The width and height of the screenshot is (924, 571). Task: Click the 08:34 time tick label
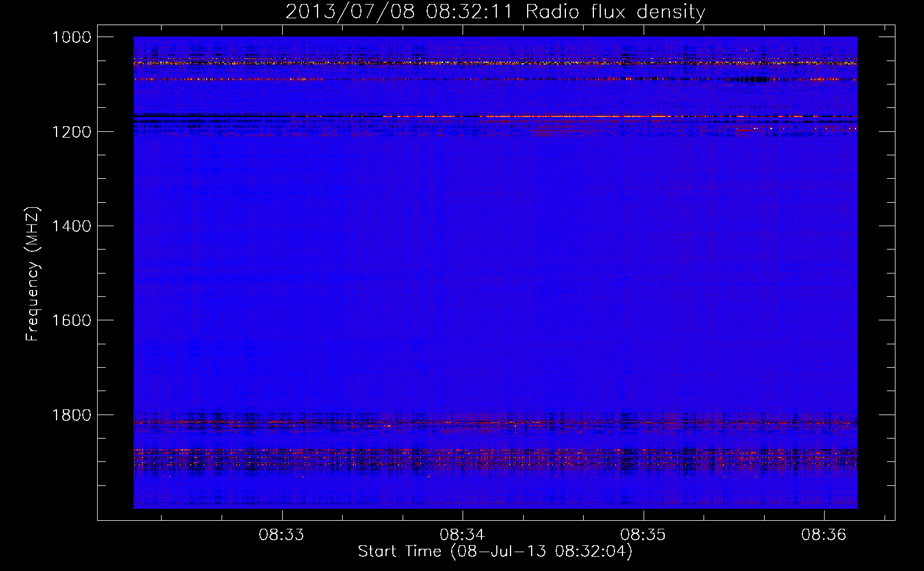point(463,535)
